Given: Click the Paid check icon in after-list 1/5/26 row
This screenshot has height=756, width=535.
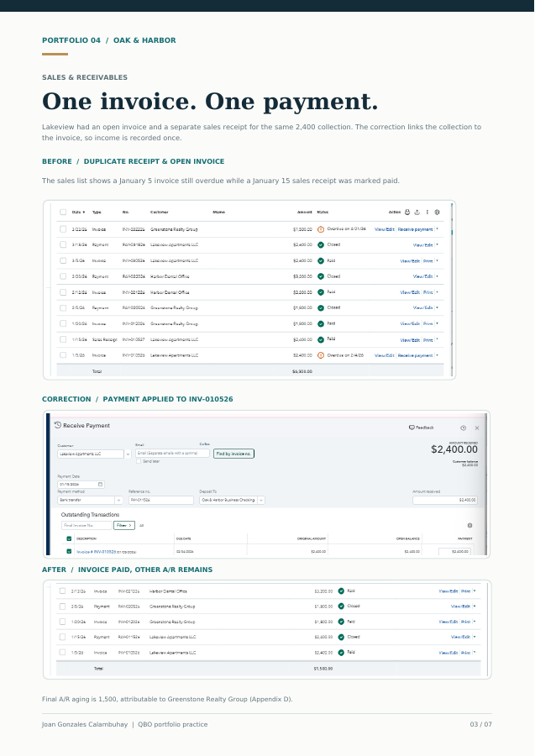Looking at the screenshot, I should coord(341,653).
